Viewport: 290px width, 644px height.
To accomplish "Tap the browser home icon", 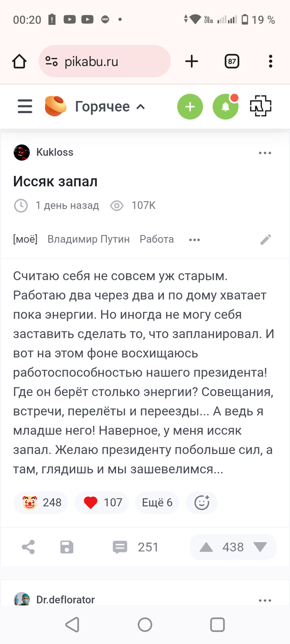I will pos(19,62).
